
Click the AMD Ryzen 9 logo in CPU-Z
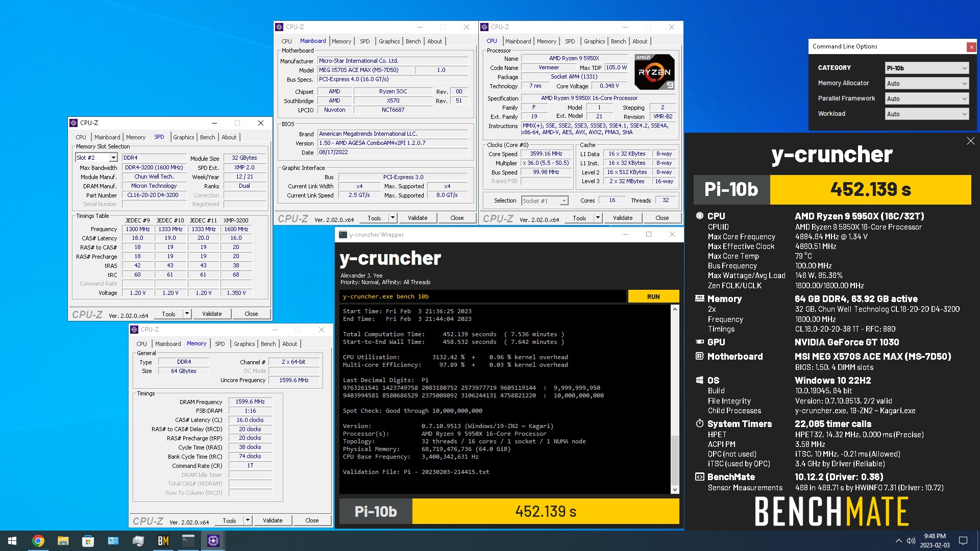tap(654, 71)
